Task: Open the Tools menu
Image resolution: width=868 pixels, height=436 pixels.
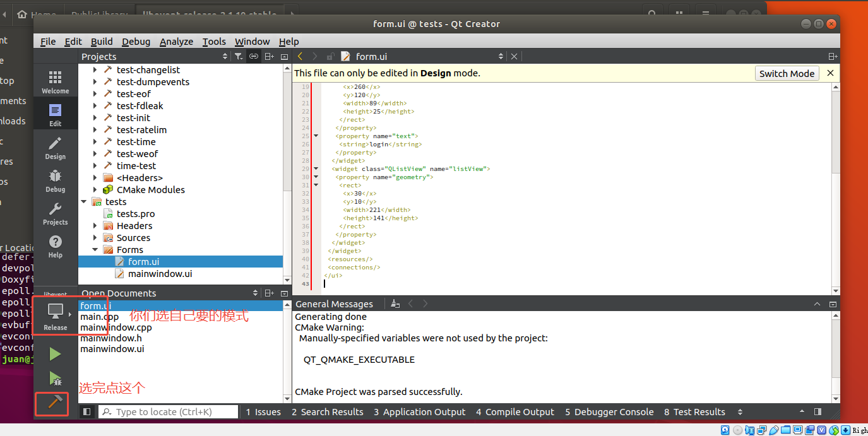Action: coord(214,41)
